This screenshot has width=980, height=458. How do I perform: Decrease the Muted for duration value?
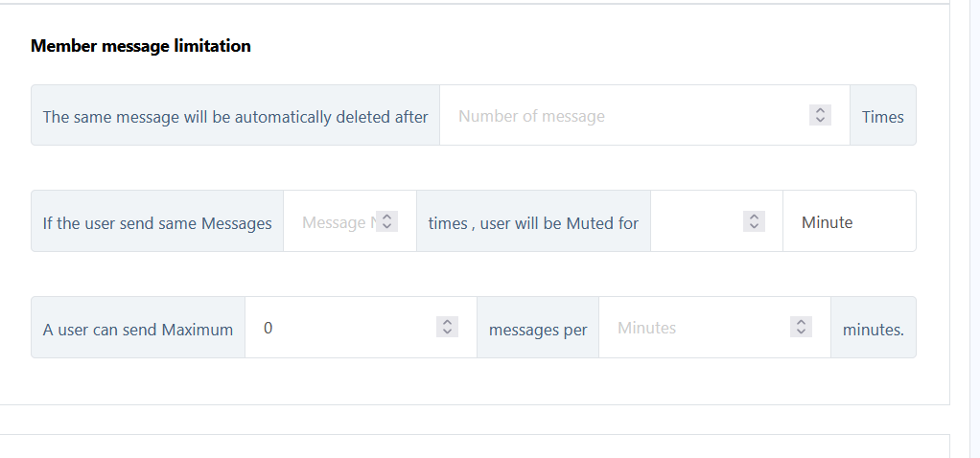pos(755,226)
